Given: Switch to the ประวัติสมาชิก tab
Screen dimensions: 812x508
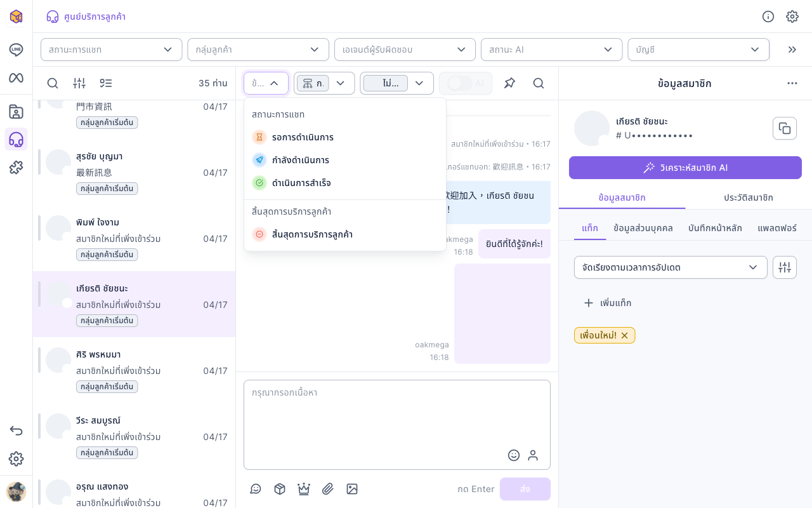Looking at the screenshot, I should pos(749,197).
